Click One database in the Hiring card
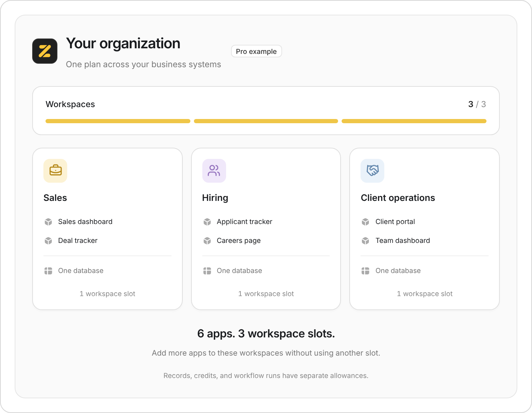Viewport: 532px width, 413px height. pos(239,271)
